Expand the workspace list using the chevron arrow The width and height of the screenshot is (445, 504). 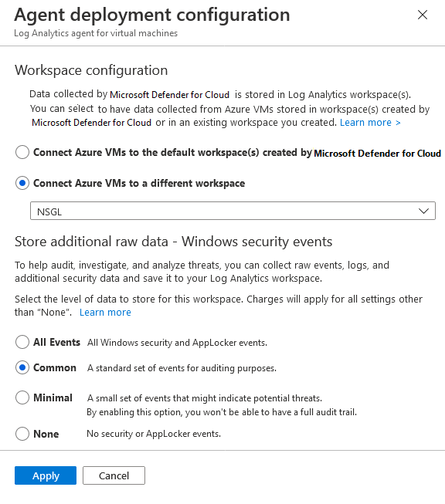pos(423,211)
